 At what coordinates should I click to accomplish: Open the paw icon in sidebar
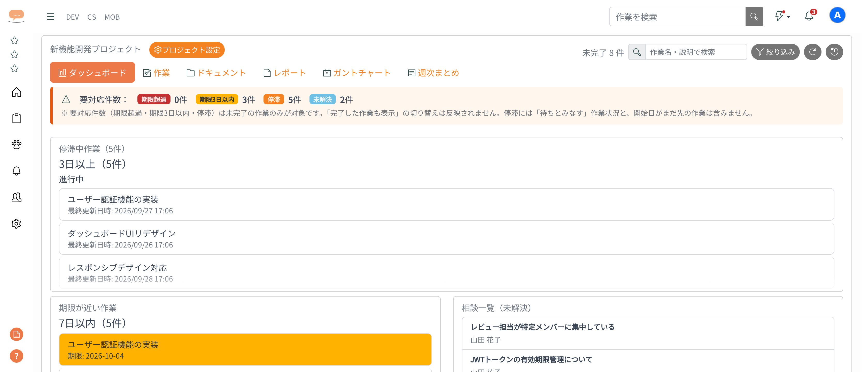pyautogui.click(x=17, y=145)
